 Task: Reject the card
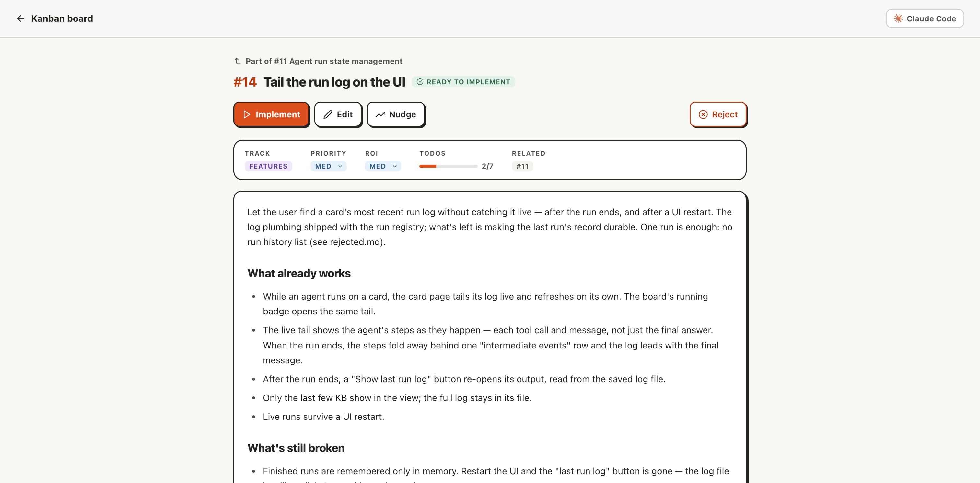tap(718, 114)
